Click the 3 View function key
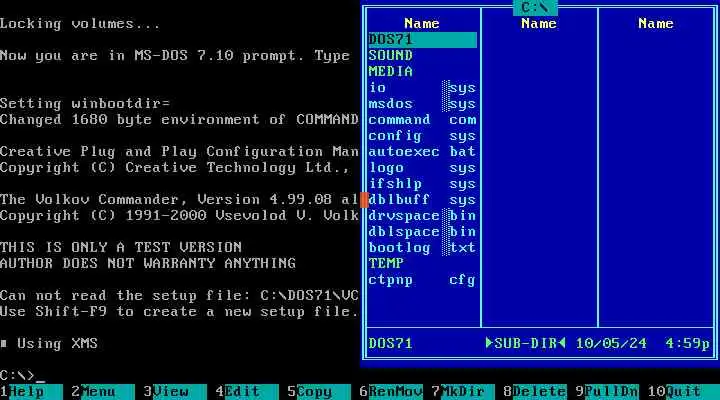Image resolution: width=720 pixels, height=400 pixels. (x=175, y=392)
